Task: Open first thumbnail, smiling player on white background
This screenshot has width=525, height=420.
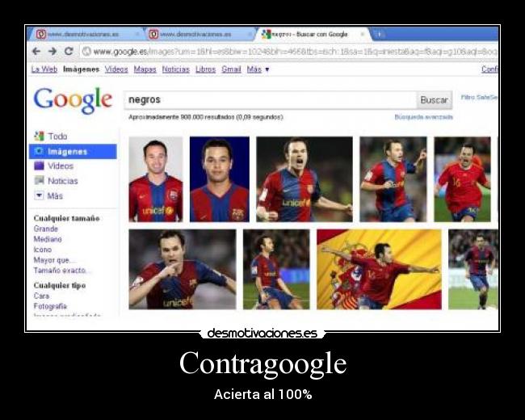Action: click(156, 179)
